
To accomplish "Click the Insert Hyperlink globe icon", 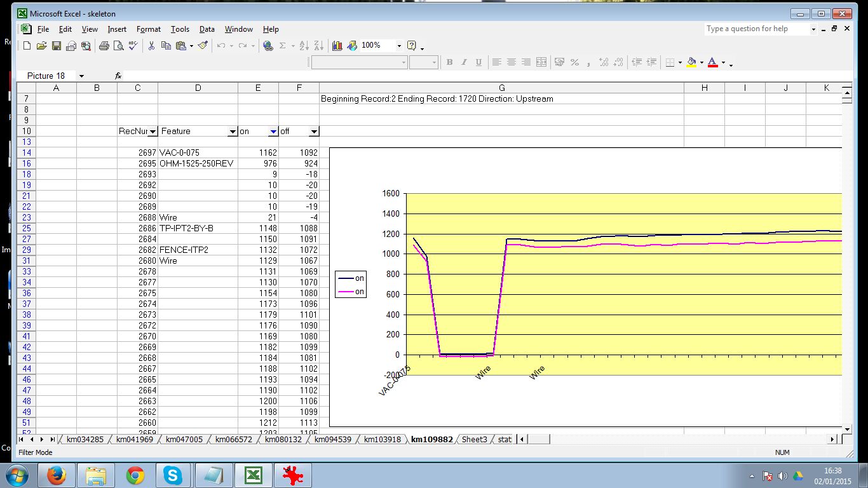I will [x=268, y=46].
